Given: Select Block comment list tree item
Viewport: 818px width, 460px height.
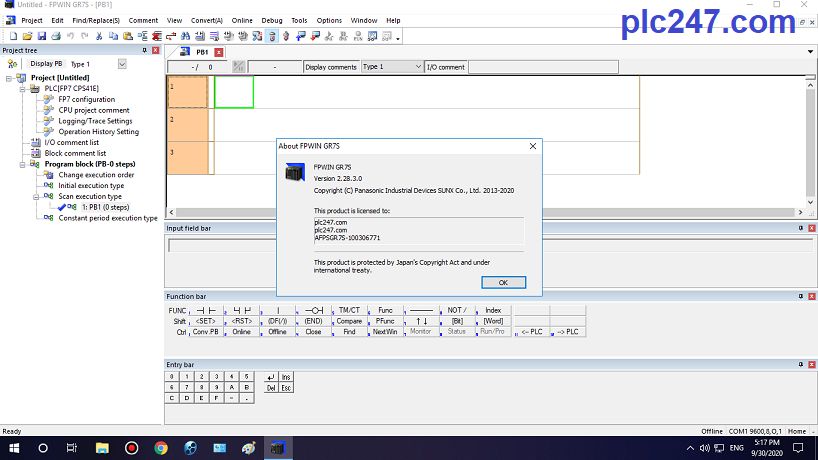Looking at the screenshot, I should (75, 153).
